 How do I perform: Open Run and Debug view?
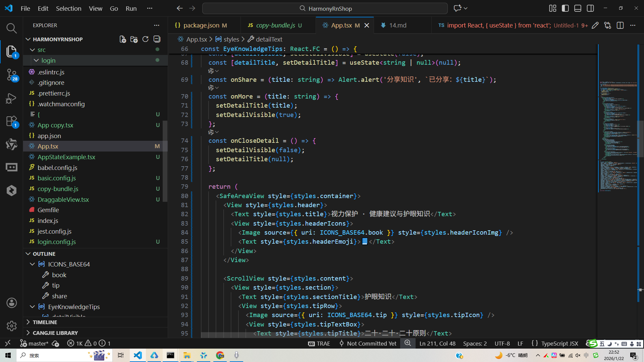pyautogui.click(x=11, y=98)
